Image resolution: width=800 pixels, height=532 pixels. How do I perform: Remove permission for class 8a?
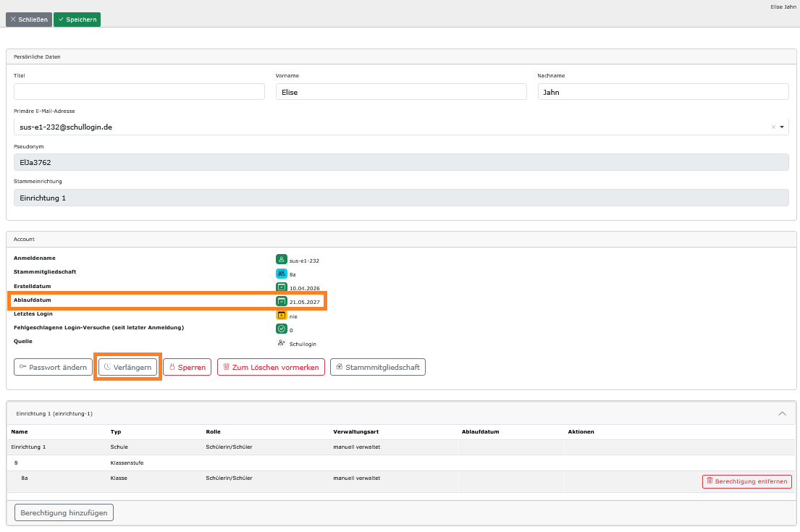point(747,481)
